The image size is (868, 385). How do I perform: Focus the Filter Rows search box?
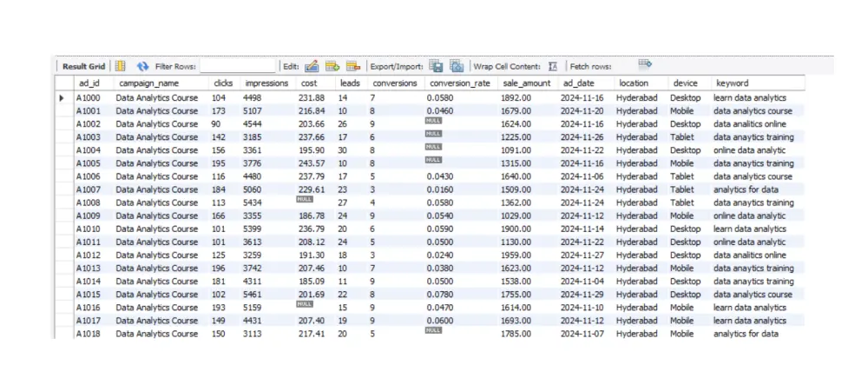tap(238, 66)
